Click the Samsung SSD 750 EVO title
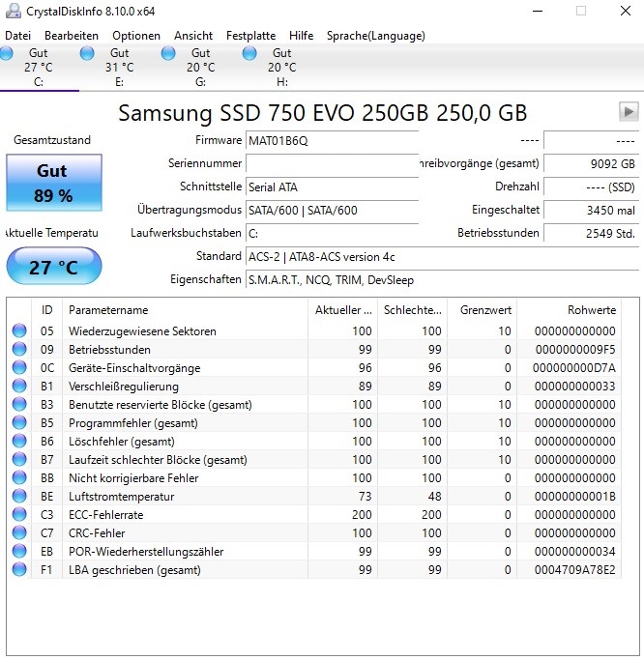Screen dimensions: 644x660 (x=322, y=113)
